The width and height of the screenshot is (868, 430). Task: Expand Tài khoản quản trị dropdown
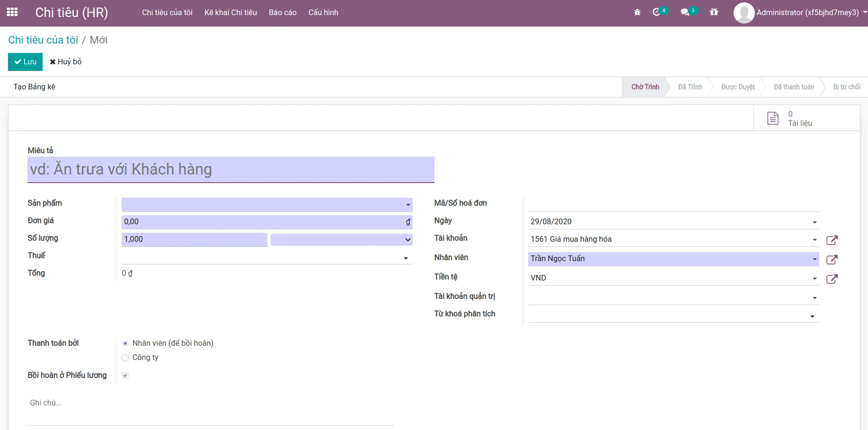(x=815, y=298)
